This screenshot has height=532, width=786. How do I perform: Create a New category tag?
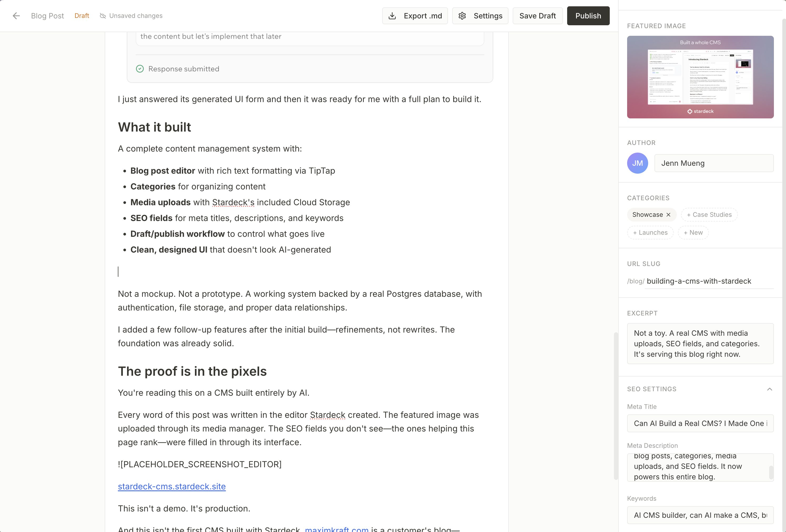pos(693,233)
